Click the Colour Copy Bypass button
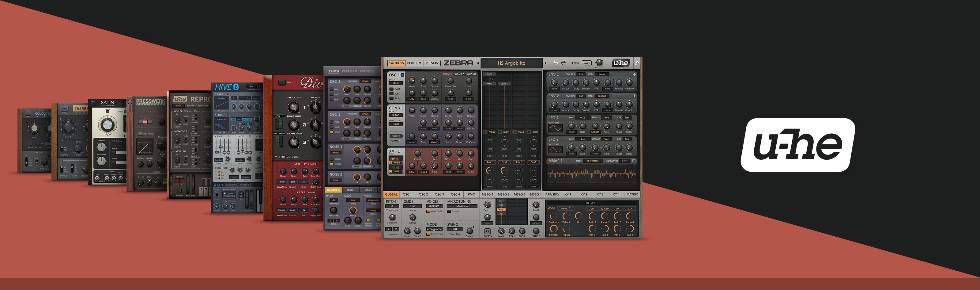 point(28,113)
